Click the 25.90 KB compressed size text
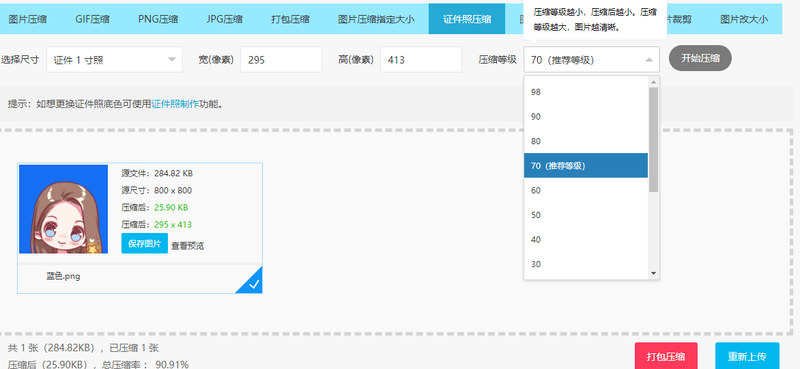Image resolution: width=800 pixels, height=369 pixels. (171, 207)
